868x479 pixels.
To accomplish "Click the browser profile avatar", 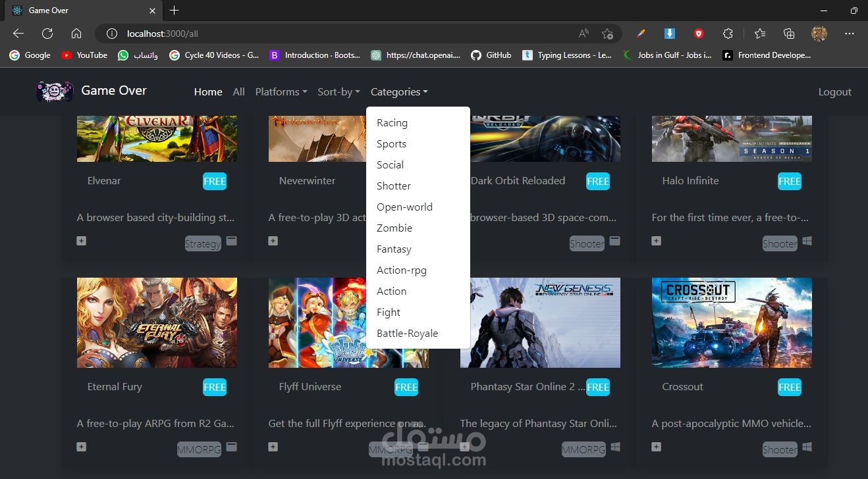I will 819,34.
